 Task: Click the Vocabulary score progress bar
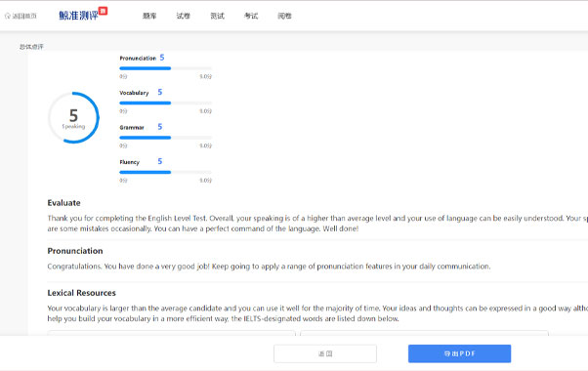(165, 103)
